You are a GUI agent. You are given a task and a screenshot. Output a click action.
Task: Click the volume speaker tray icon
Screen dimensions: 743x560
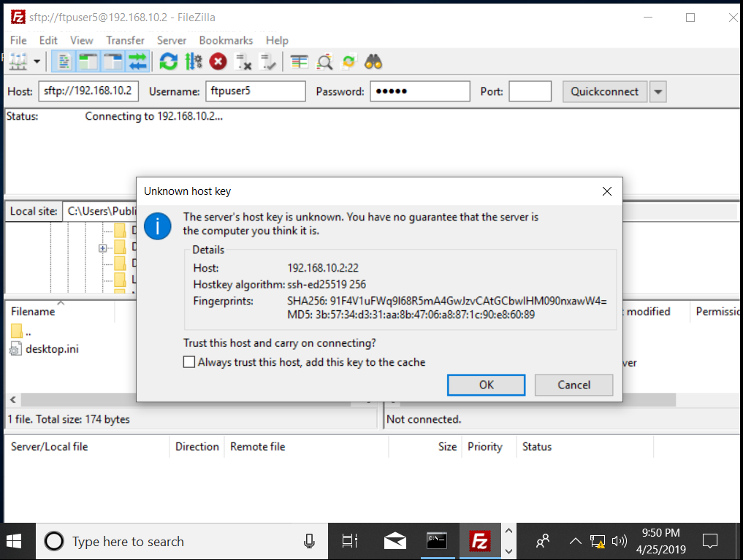click(620, 541)
